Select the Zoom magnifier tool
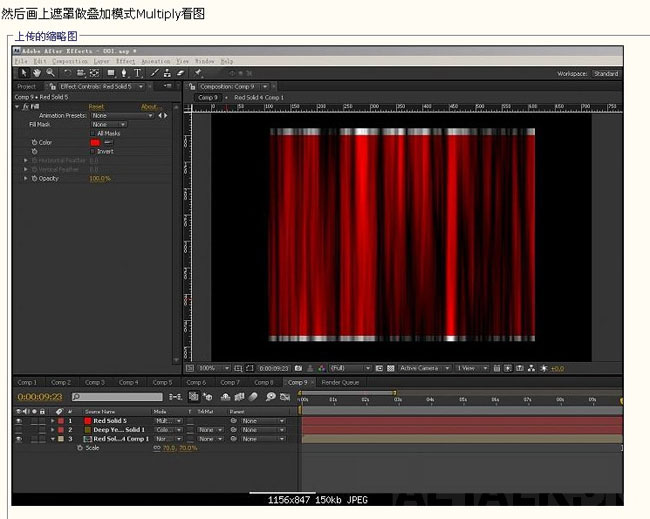Screen dimensions: 650x519 click(x=50, y=73)
